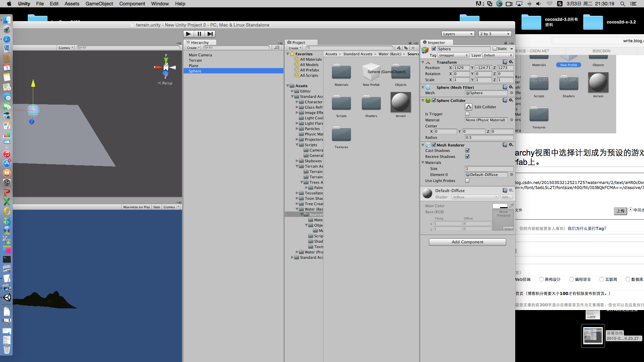Enable the Is Trigger checkbox
The image size is (644, 362).
coord(467,114)
